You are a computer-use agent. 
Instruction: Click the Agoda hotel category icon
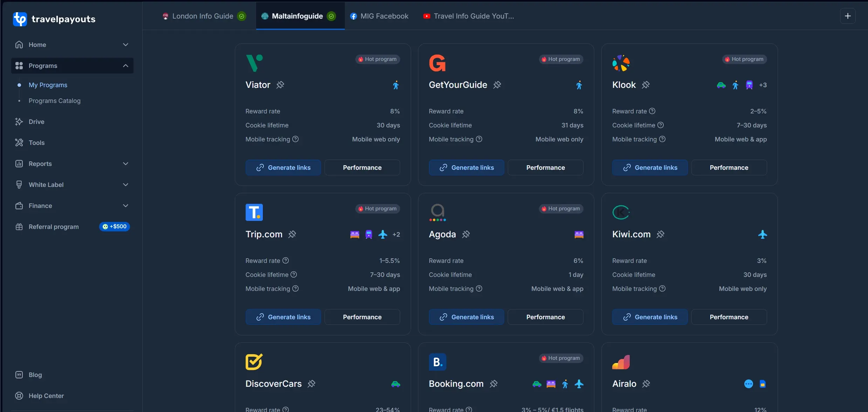pyautogui.click(x=579, y=235)
